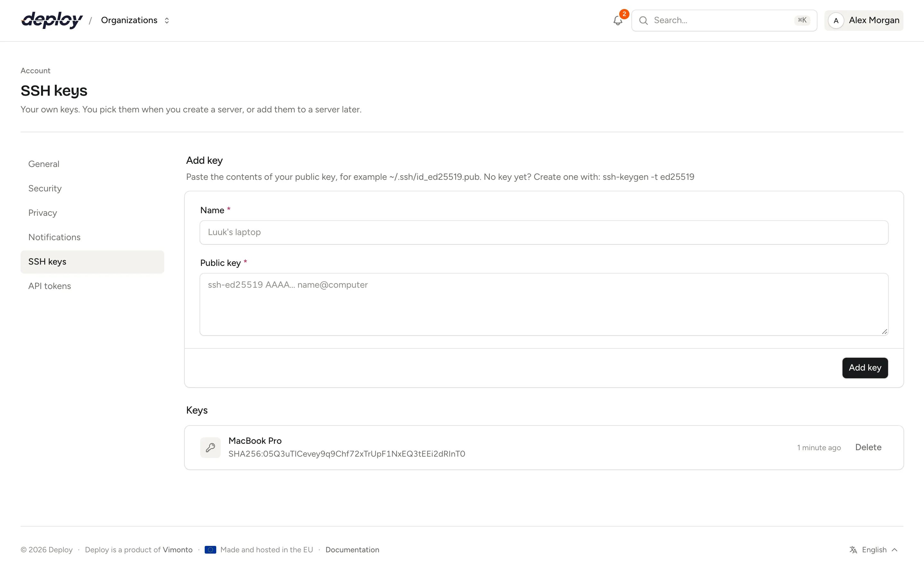Click the Add key button

(865, 368)
